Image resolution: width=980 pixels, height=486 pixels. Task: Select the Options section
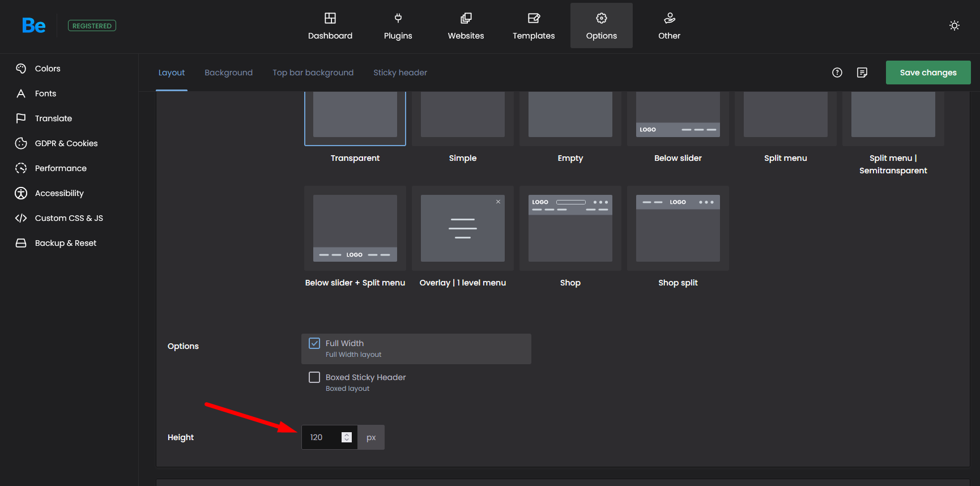[x=602, y=26]
